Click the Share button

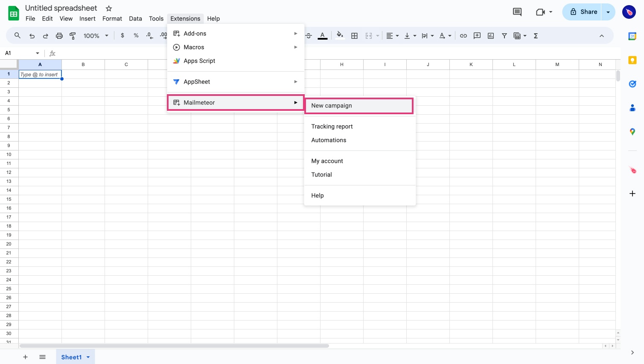(x=582, y=12)
